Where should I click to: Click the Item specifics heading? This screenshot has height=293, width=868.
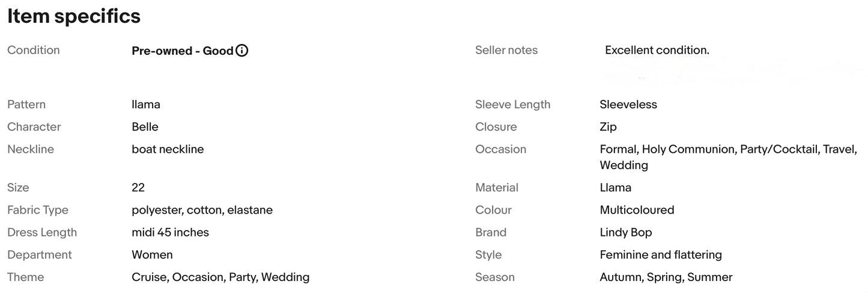tap(74, 16)
